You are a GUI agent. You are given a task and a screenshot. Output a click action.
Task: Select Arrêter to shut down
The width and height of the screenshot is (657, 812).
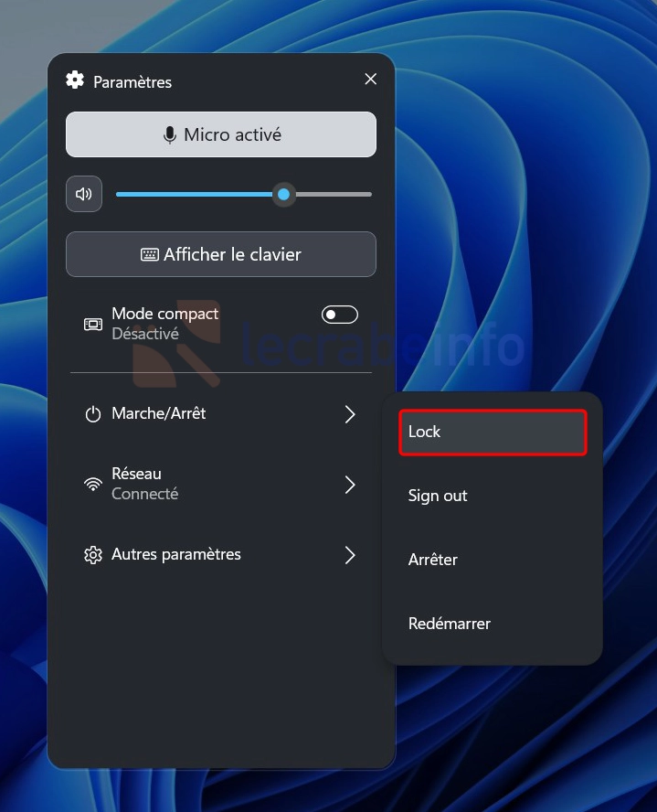493,560
